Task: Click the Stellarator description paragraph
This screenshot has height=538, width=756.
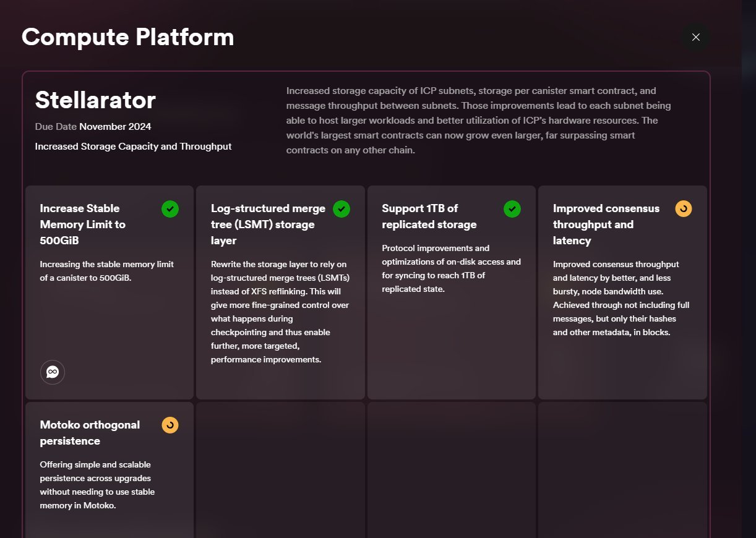Action: [x=478, y=120]
